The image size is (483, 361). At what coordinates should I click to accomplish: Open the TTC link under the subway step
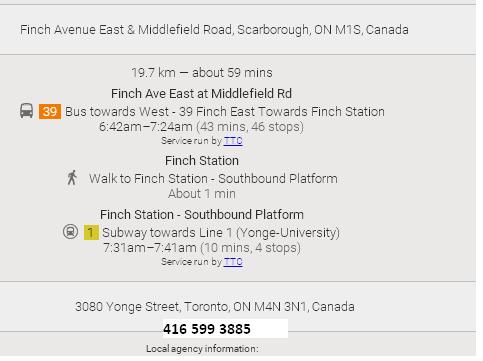coord(233,262)
